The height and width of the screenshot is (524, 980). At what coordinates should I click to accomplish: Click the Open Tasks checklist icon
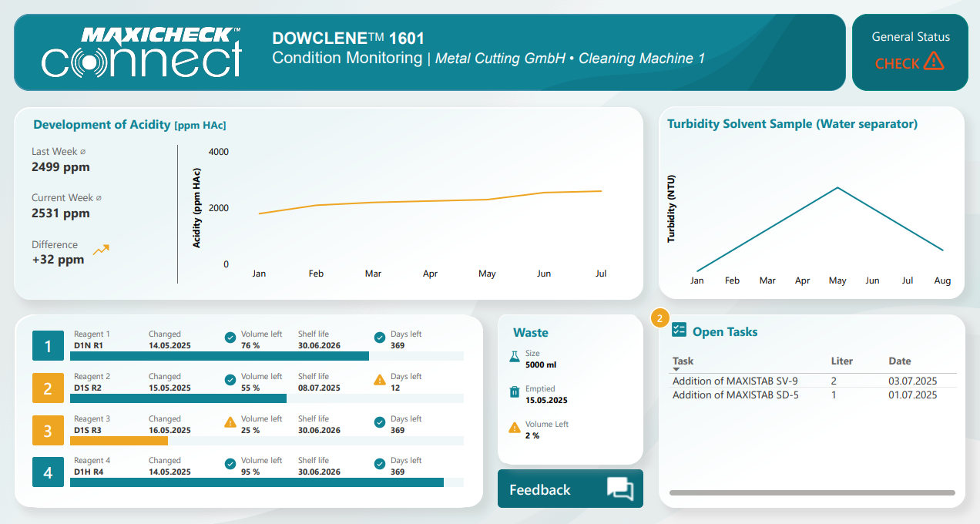(x=679, y=331)
